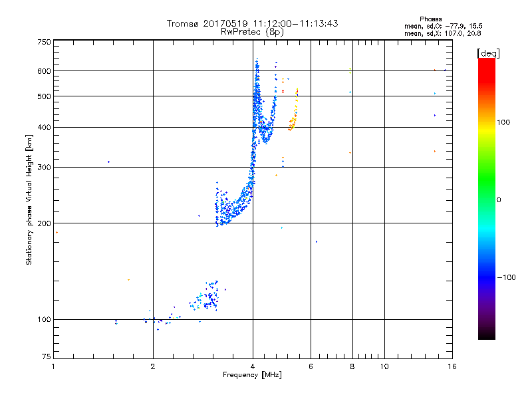Click the '75' y-axis tick label
Image resolution: width=532 pixels, height=399 pixels.
[x=47, y=356]
